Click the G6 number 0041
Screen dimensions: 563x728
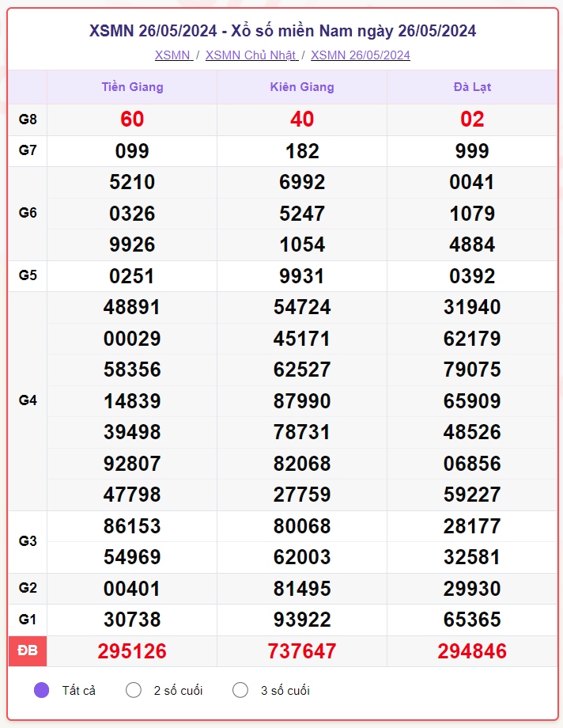click(472, 182)
